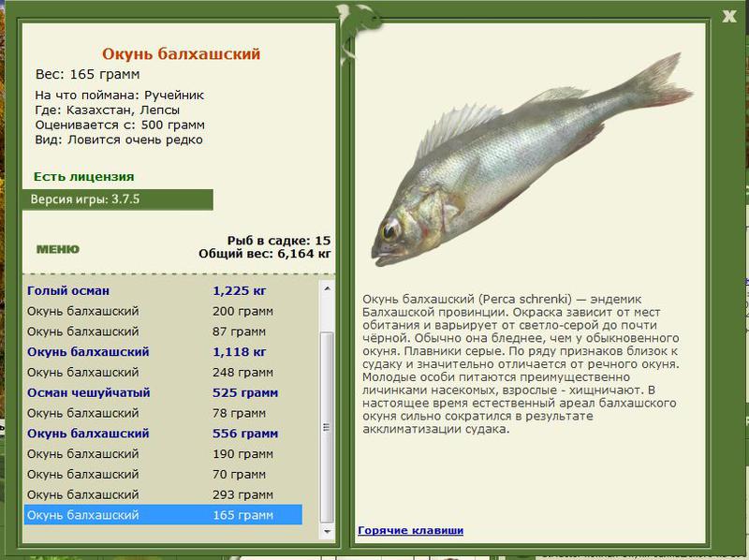Click the Есть лицензия label
749x560 pixels.
pyautogui.click(x=83, y=177)
